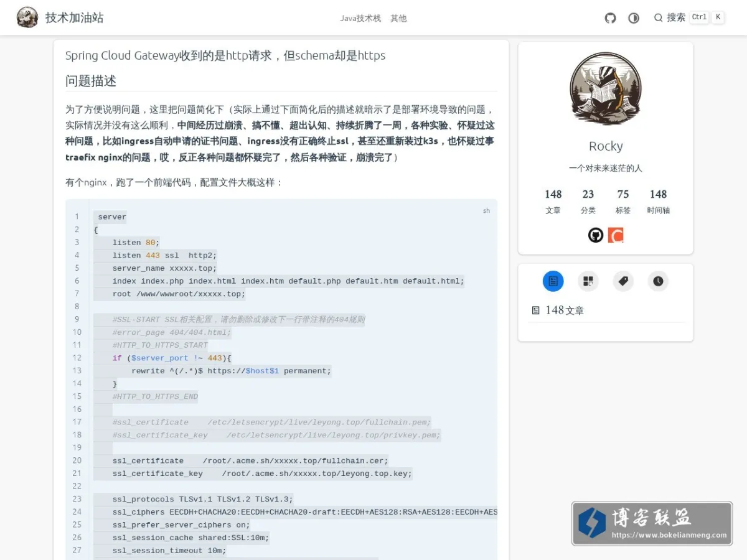
Task: Click Rocky's badger profile avatar
Action: [x=605, y=88]
